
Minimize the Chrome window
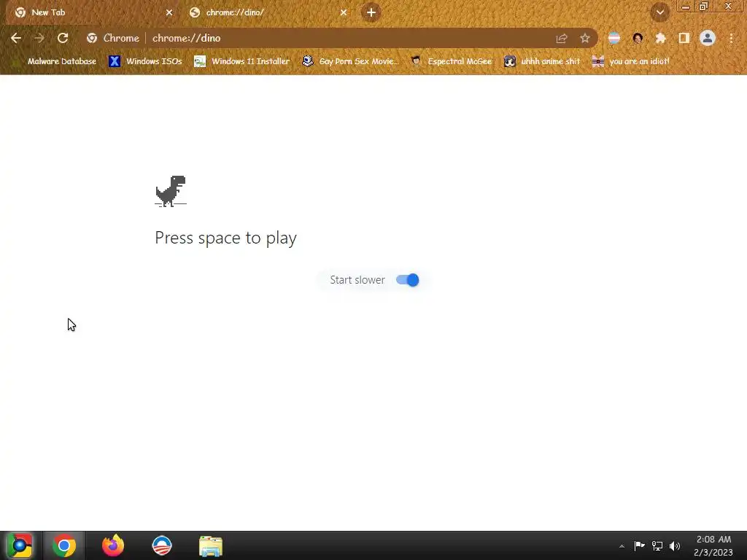coord(686,6)
